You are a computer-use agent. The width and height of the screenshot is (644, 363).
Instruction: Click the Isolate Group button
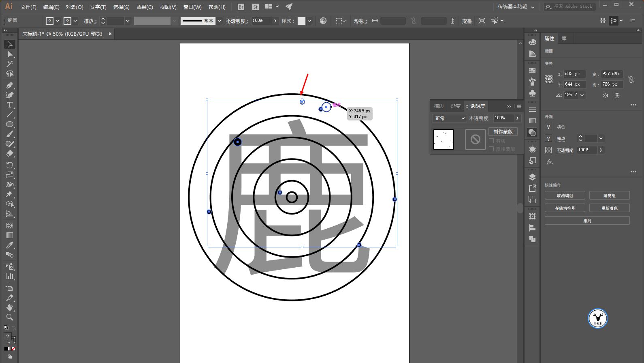click(609, 195)
